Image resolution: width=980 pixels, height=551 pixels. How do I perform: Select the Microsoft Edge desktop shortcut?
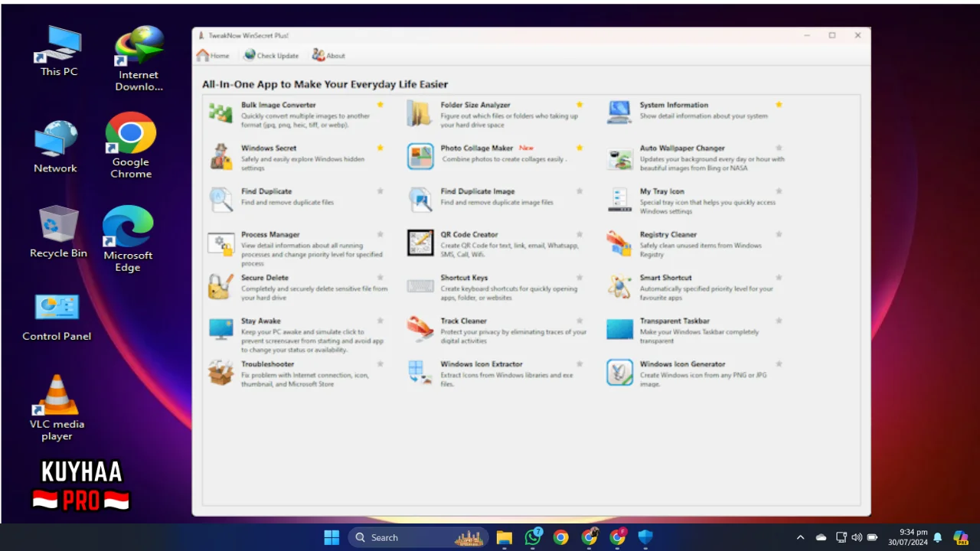(128, 239)
